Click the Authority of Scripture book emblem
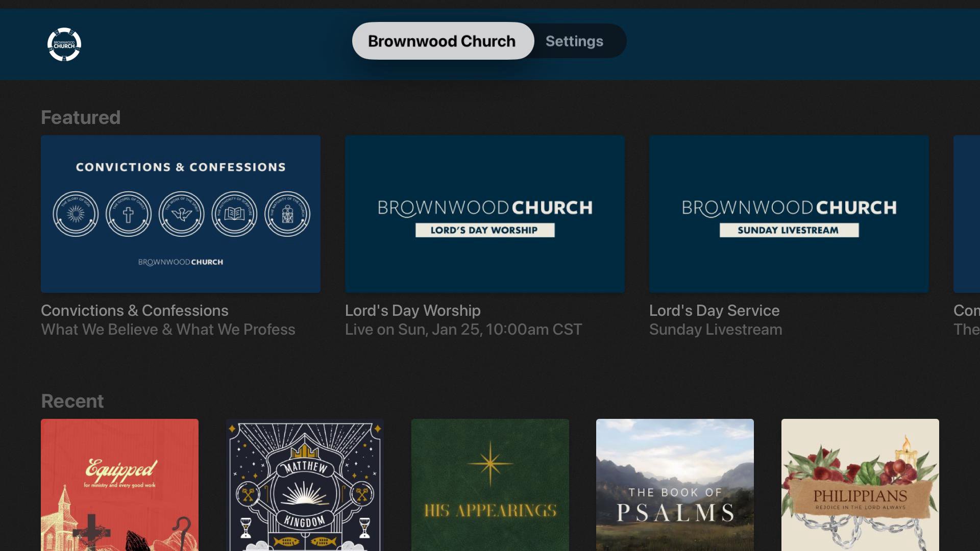980x551 pixels. (x=234, y=214)
